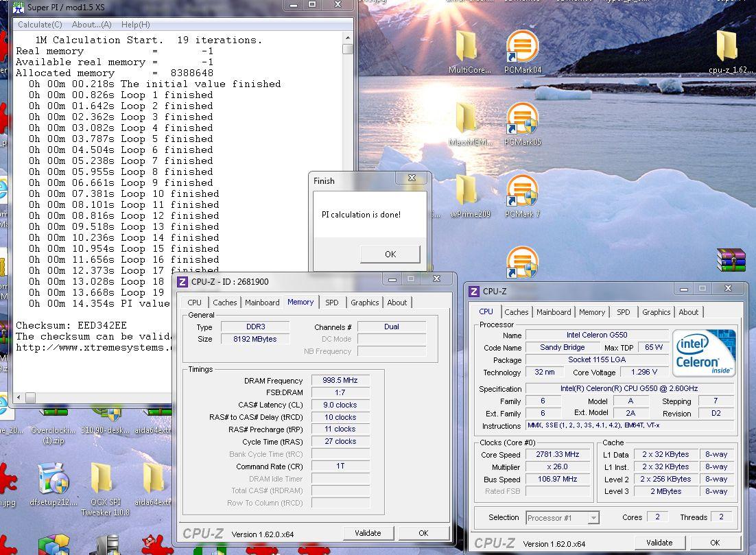The width and height of the screenshot is (756, 555).
Task: Click the Intel Celeron G550 name field
Action: pyautogui.click(x=597, y=335)
